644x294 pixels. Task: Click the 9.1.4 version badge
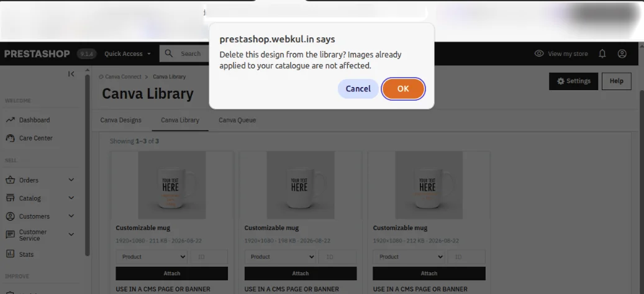point(86,54)
